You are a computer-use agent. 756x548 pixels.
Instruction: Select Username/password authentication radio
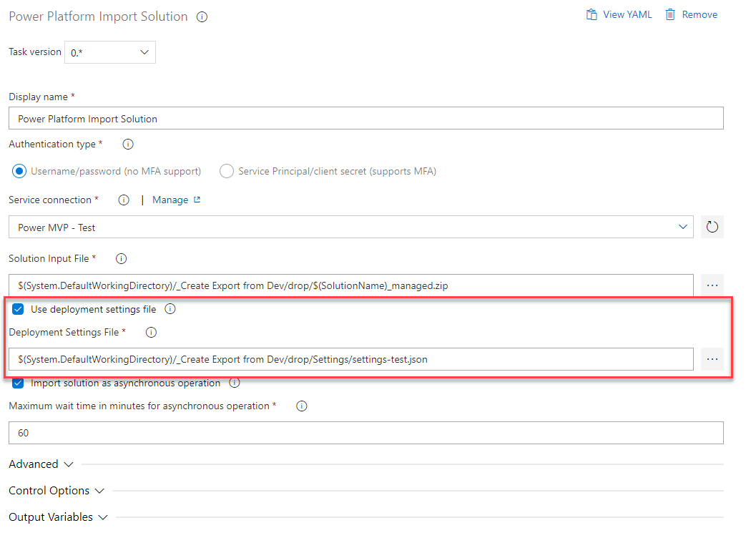tap(19, 171)
